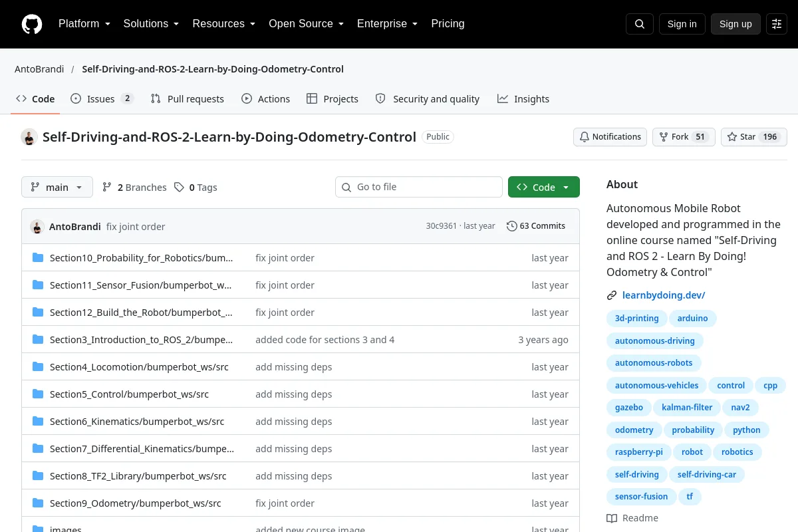Viewport: 798px width, 532px height.
Task: Click the star icon in the Star button
Action: pyautogui.click(x=732, y=137)
